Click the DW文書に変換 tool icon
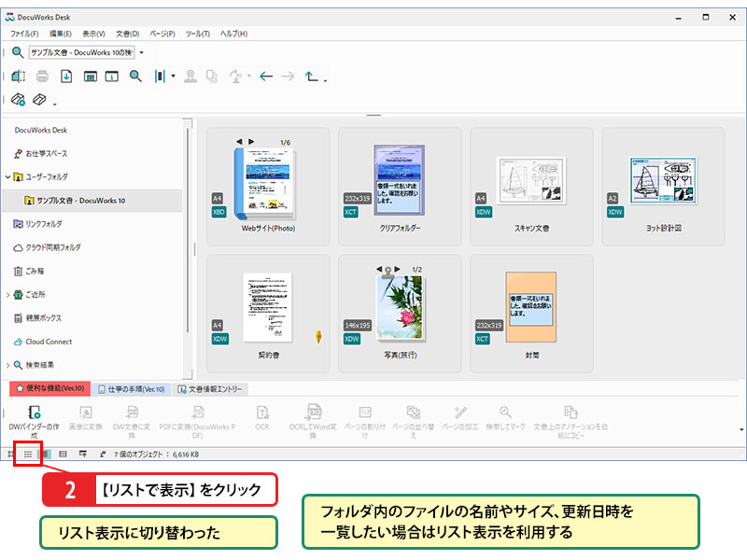 point(132,422)
